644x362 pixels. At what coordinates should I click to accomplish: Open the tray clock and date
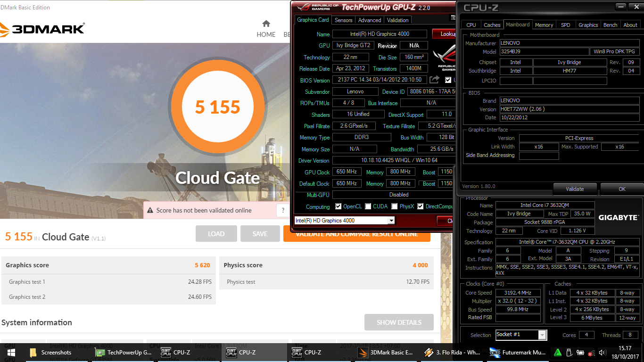625,352
